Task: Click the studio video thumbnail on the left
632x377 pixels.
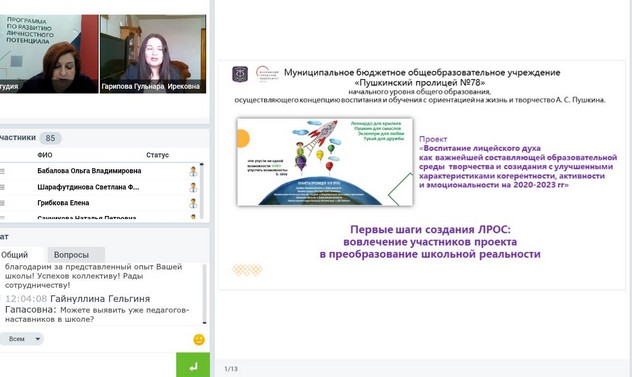Action: point(49,54)
